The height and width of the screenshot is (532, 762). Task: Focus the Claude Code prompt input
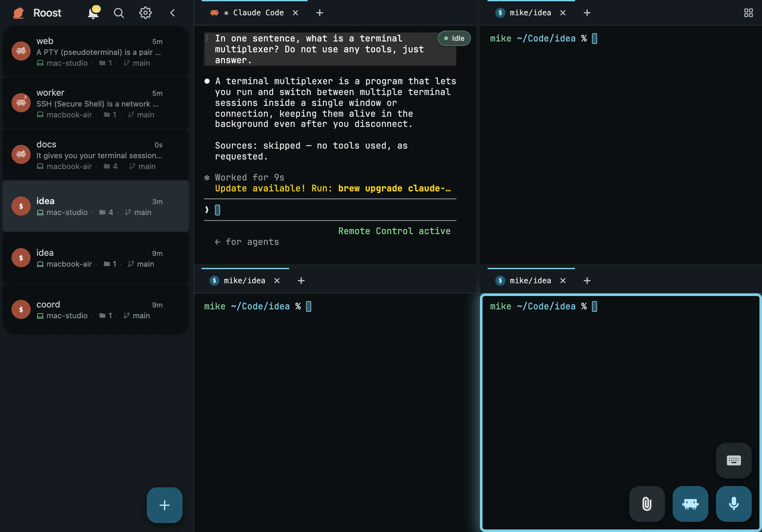coord(330,210)
